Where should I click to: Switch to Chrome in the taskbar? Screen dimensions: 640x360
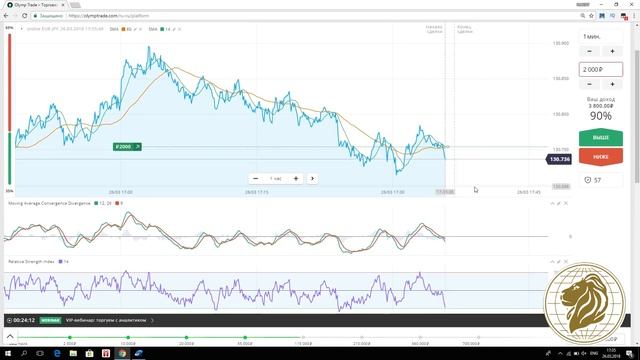coord(122,353)
